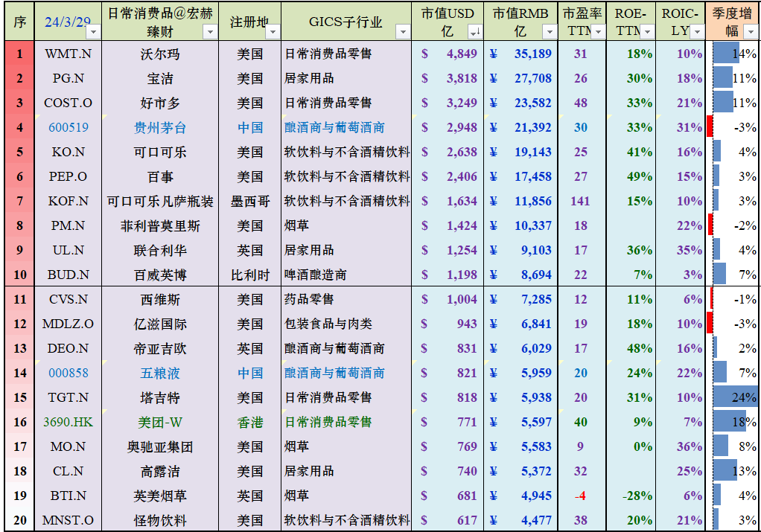Select market cap cell 4,849 USD

tap(448, 54)
